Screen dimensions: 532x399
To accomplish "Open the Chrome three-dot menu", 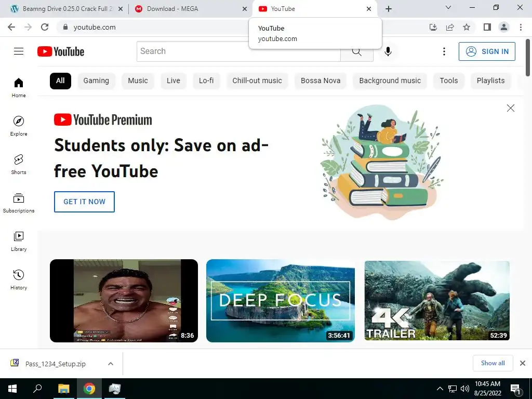I will tap(521, 27).
